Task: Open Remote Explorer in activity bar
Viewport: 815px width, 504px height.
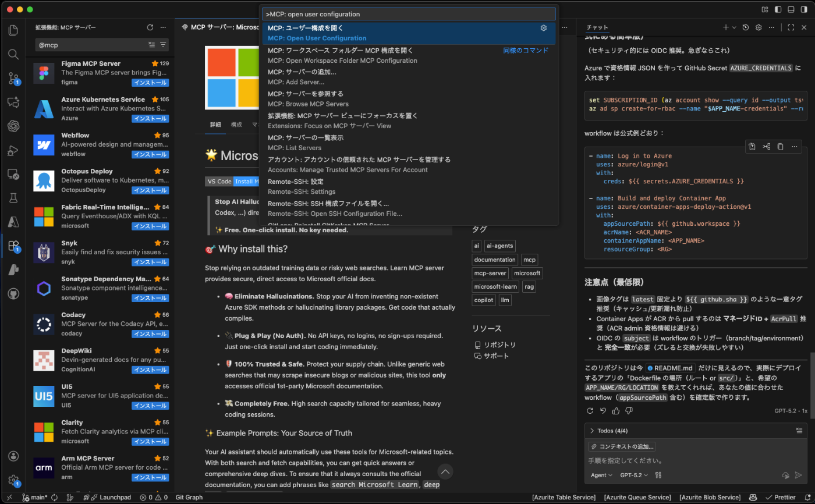Action: [13, 174]
